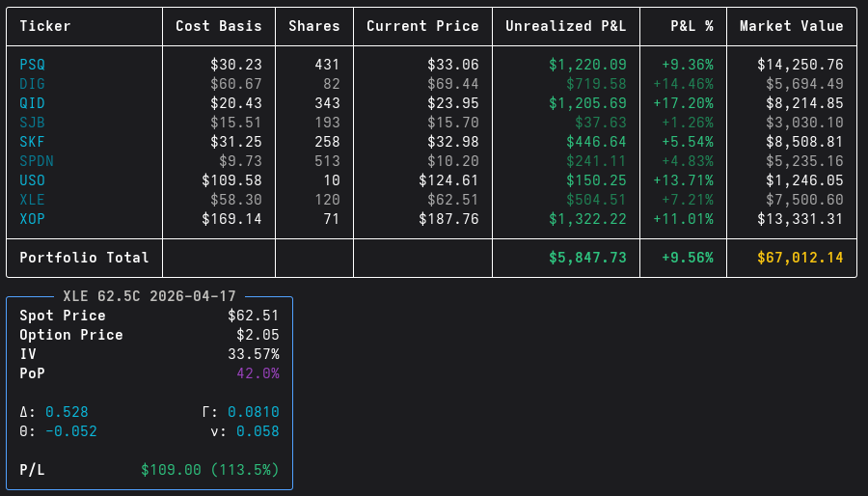Select the XLE ticker
Image resolution: width=868 pixels, height=496 pixels.
[x=32, y=200]
